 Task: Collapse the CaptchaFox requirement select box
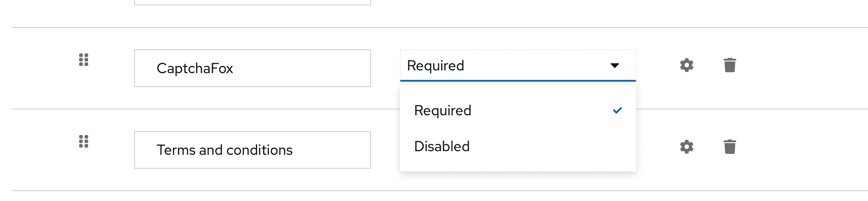click(x=517, y=66)
